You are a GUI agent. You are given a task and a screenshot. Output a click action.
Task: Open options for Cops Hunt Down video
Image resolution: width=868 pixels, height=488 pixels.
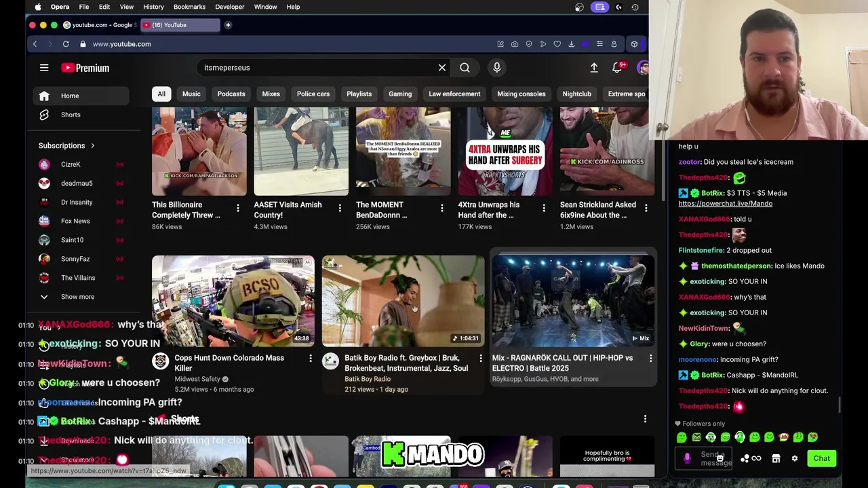[311, 358]
